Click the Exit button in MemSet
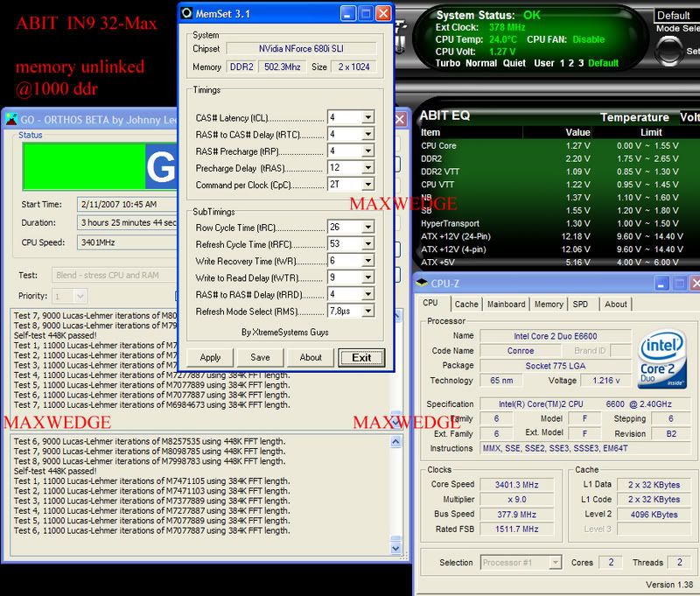Screen dimensions: 700x596 click(x=361, y=358)
